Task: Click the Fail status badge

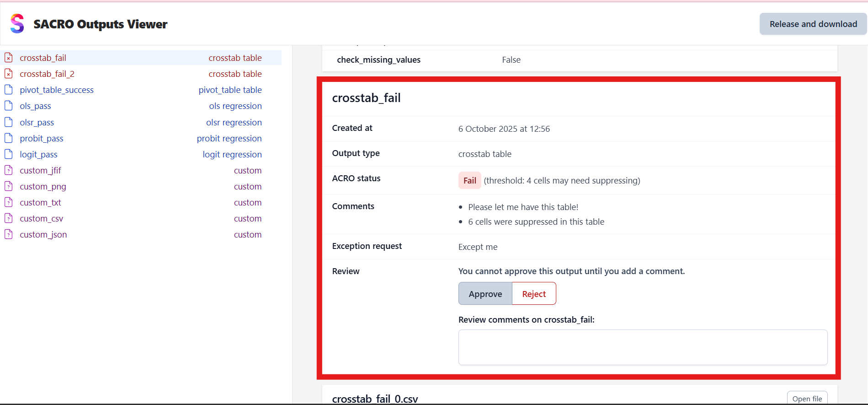Action: (469, 181)
